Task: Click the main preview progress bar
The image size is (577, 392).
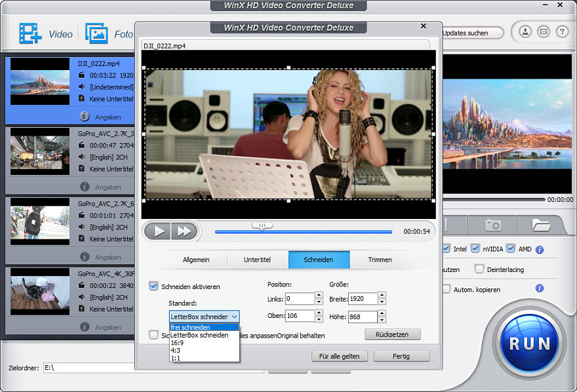Action: click(493, 199)
